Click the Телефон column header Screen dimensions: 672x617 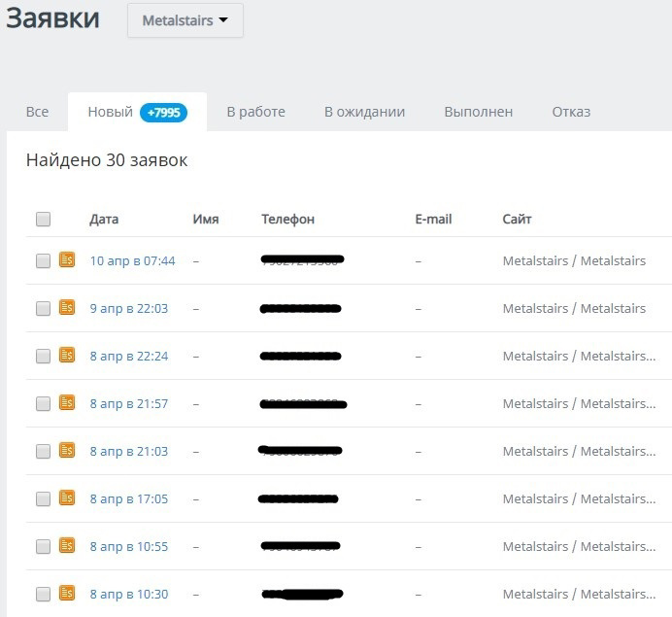click(x=288, y=219)
